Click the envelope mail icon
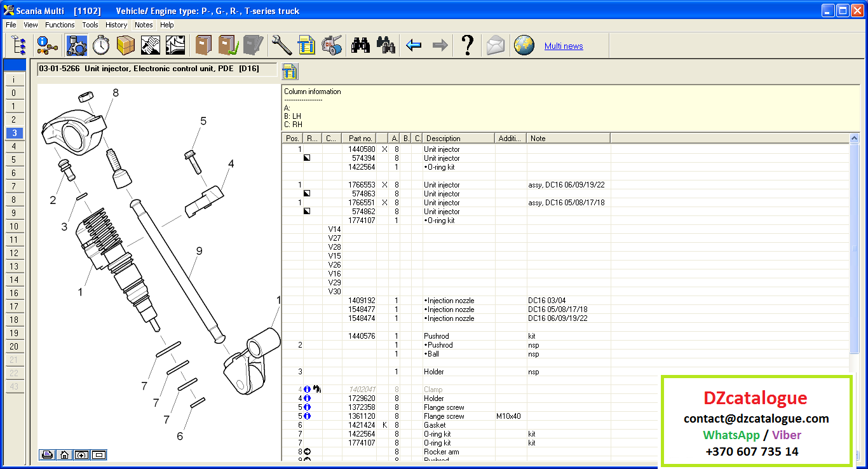This screenshot has width=868, height=469. [496, 46]
